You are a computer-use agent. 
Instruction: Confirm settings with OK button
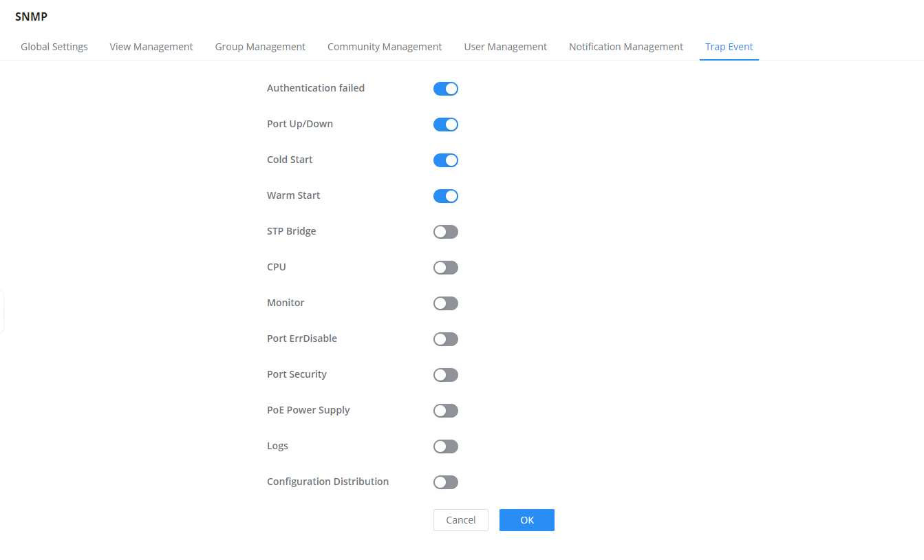(527, 520)
